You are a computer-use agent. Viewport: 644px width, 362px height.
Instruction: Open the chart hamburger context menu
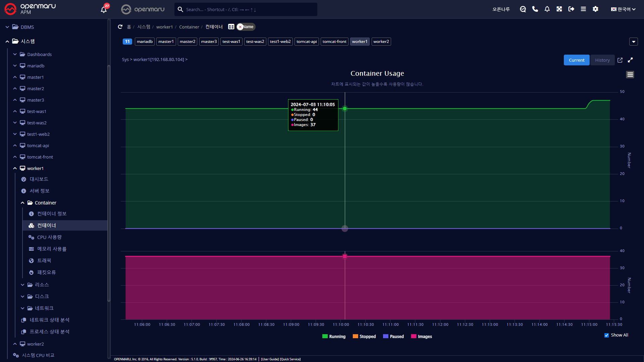pyautogui.click(x=630, y=74)
